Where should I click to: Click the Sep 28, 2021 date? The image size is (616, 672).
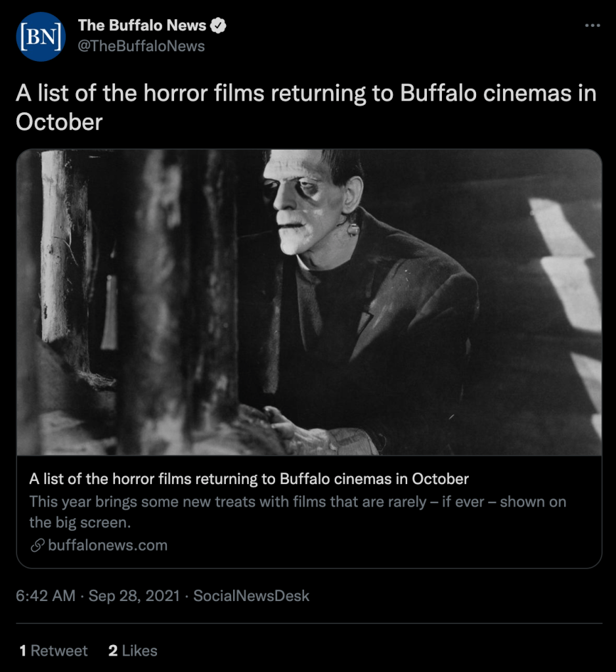point(134,596)
